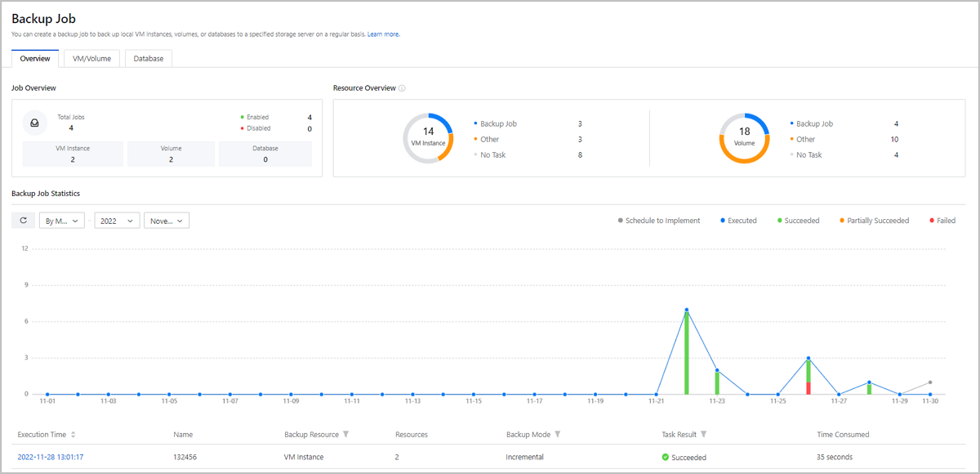980x474 pixels.
Task: Expand the By Month period dropdown
Action: click(x=62, y=221)
